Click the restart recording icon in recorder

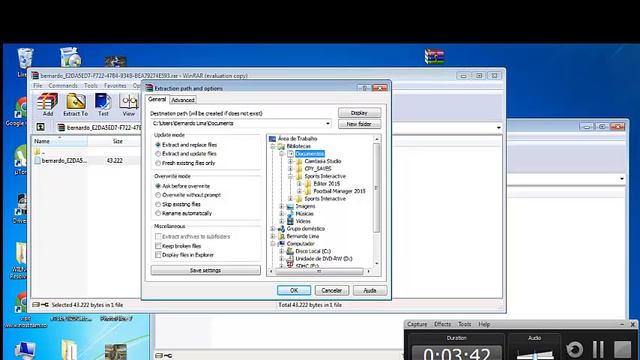click(575, 349)
